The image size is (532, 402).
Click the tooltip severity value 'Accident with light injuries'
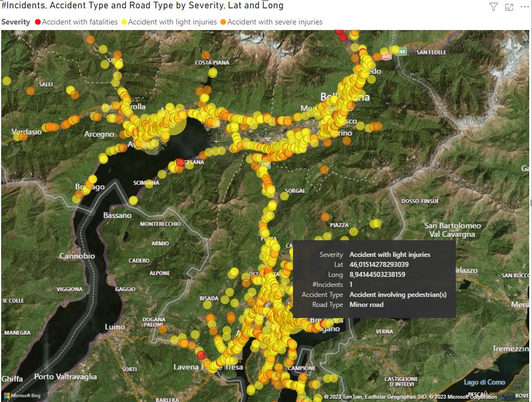click(x=390, y=255)
